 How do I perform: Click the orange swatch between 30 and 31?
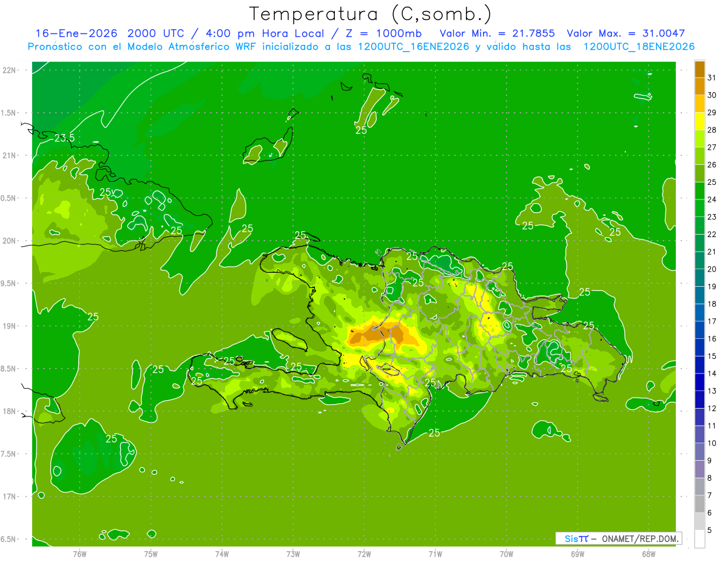coord(699,86)
